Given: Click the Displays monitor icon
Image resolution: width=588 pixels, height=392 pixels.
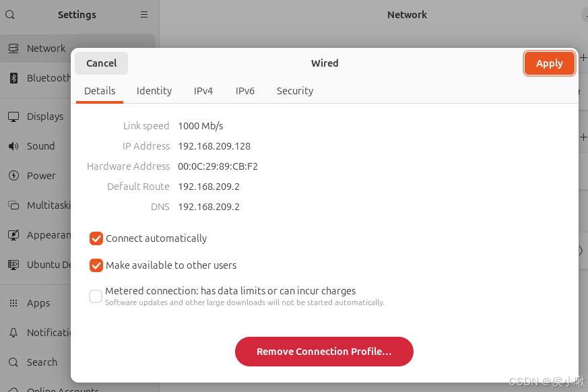Looking at the screenshot, I should [13, 117].
